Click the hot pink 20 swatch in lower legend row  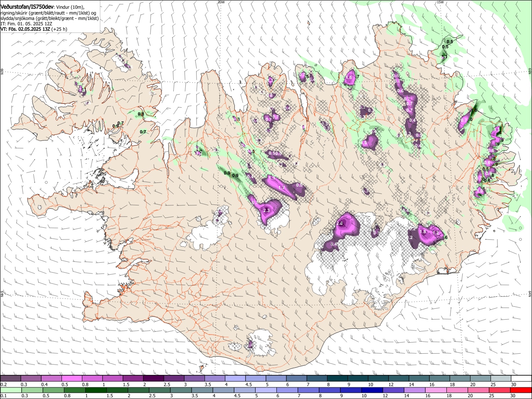click(478, 390)
